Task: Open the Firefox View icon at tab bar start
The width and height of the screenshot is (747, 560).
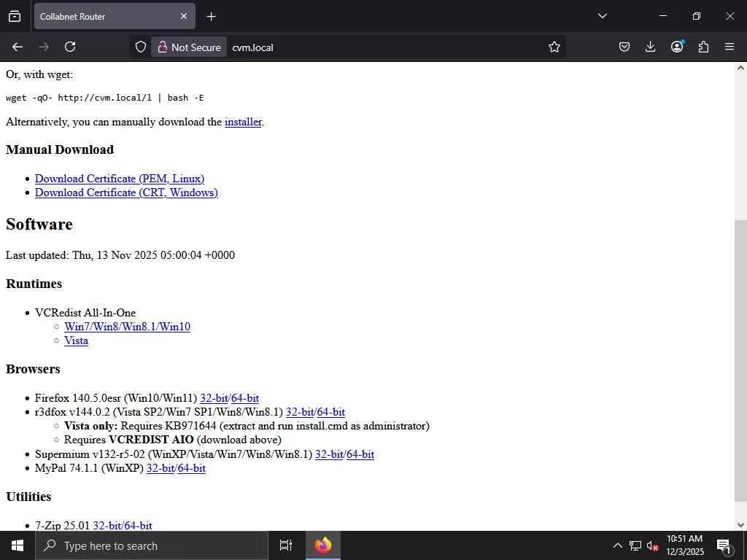Action: 15,16
